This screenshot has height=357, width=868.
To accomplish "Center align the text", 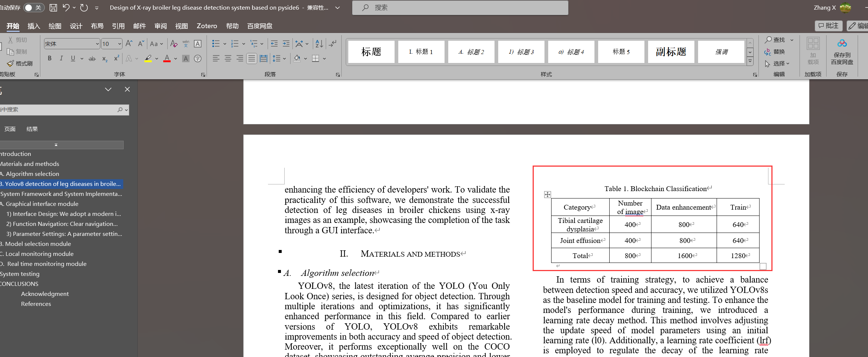I will (228, 59).
